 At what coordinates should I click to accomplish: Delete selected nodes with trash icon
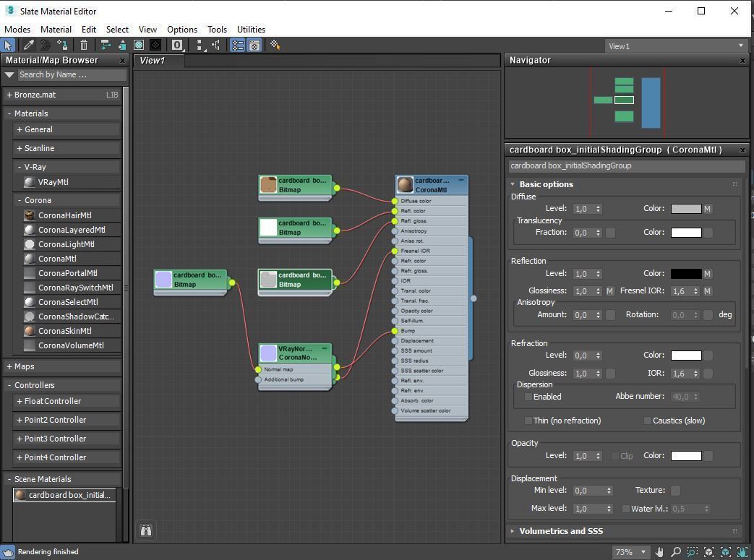84,46
